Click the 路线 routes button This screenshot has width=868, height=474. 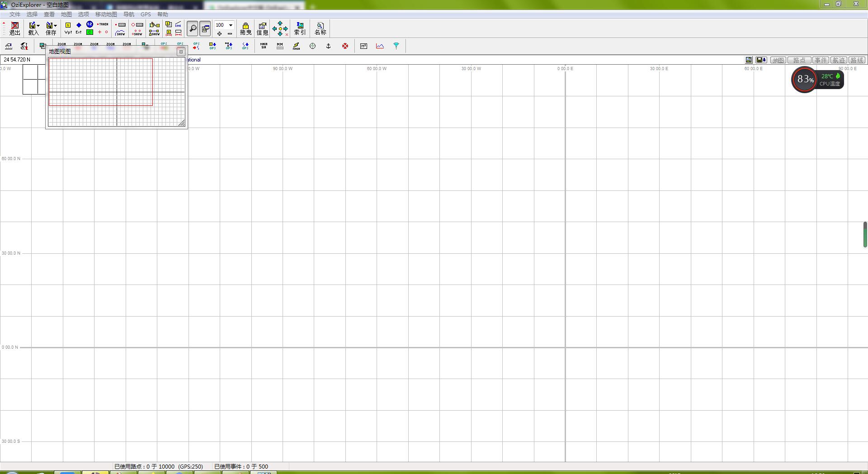pyautogui.click(x=857, y=60)
